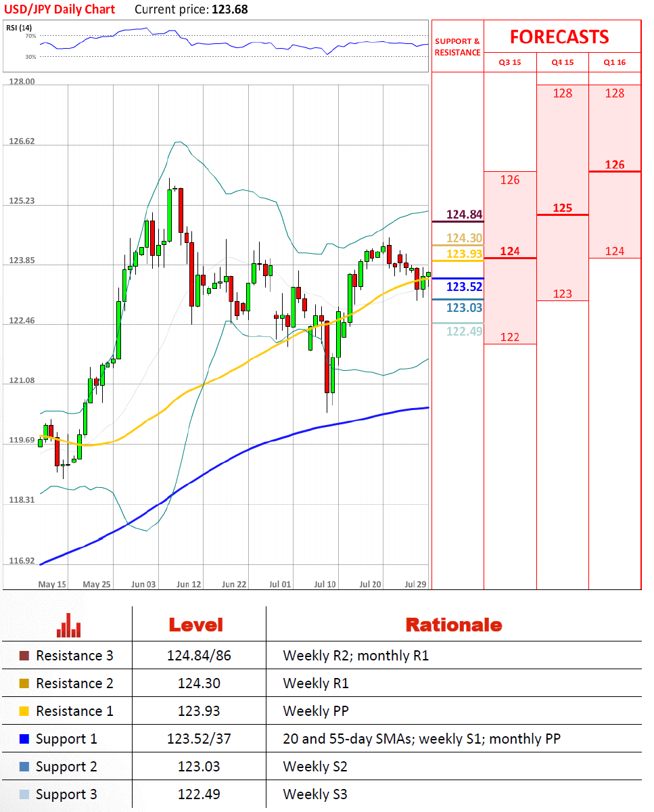Click the '122.46' price axis label
The image size is (654, 812).
(x=22, y=320)
